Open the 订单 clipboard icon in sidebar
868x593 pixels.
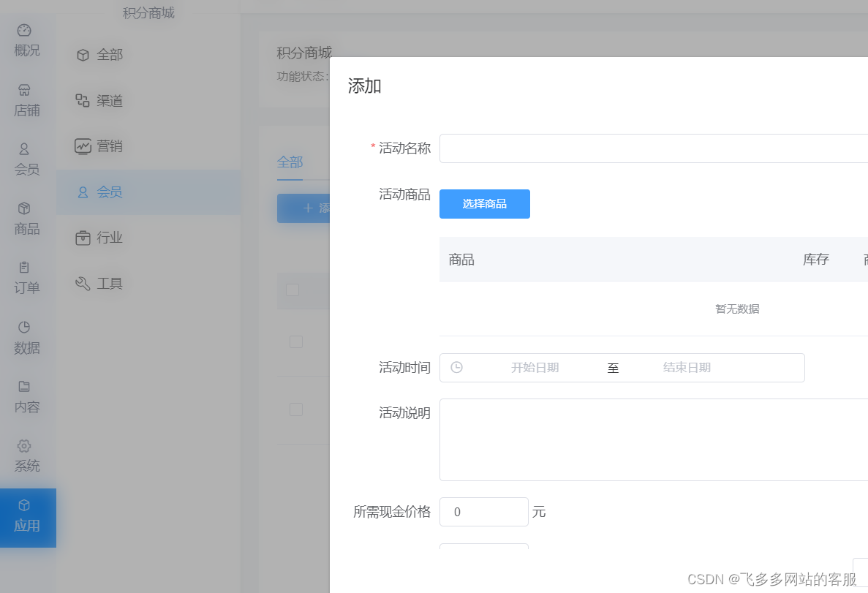(24, 268)
